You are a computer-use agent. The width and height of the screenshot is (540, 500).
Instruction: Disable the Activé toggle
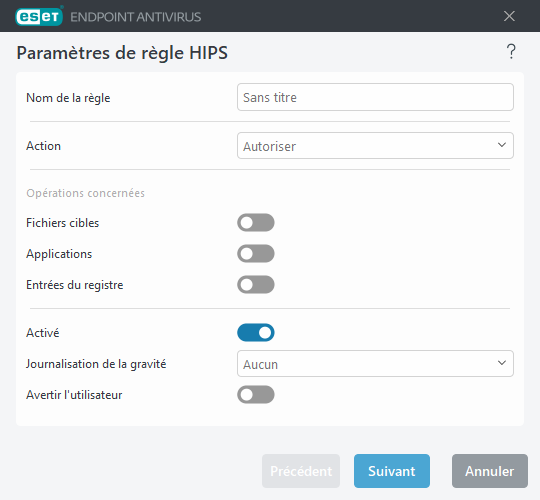point(256,332)
